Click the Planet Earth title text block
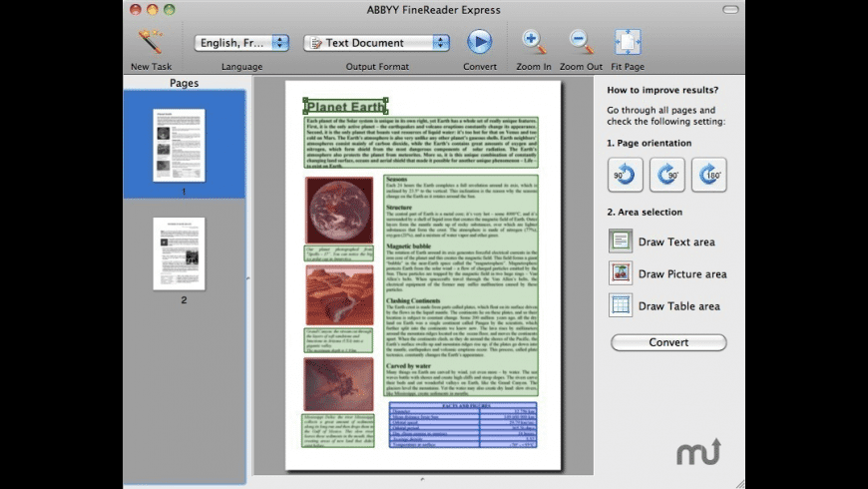This screenshot has width=868, height=489. 345,107
